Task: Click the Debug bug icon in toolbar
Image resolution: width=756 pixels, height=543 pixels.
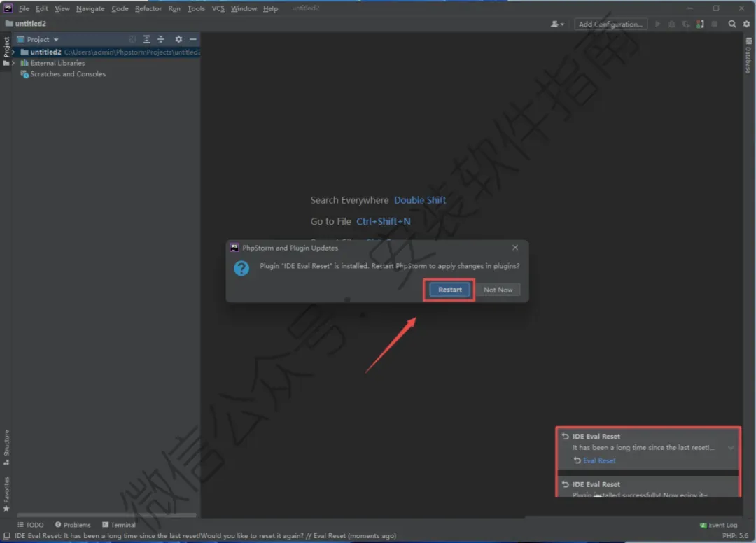Action: 671,24
